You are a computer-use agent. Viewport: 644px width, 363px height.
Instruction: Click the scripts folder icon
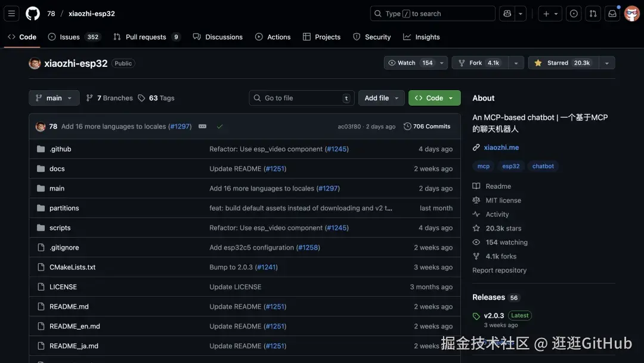click(41, 227)
